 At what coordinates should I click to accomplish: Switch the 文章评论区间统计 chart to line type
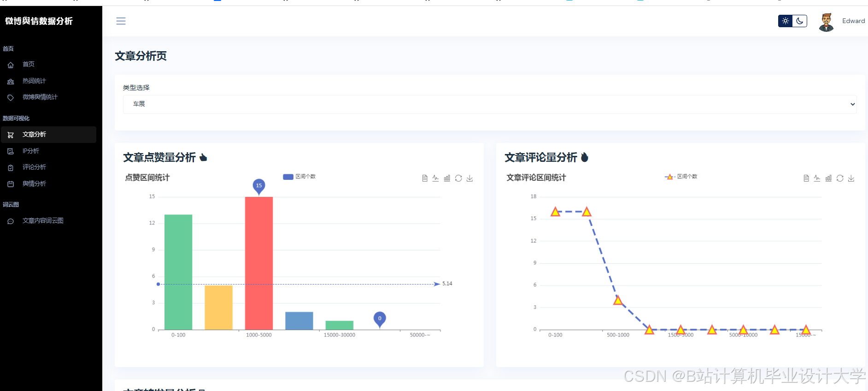(x=817, y=178)
